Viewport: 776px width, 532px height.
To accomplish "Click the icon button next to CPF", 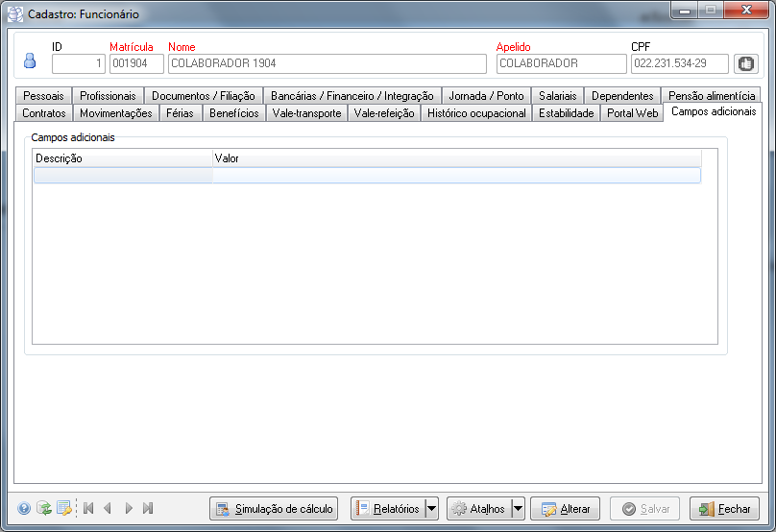I will [x=745, y=63].
